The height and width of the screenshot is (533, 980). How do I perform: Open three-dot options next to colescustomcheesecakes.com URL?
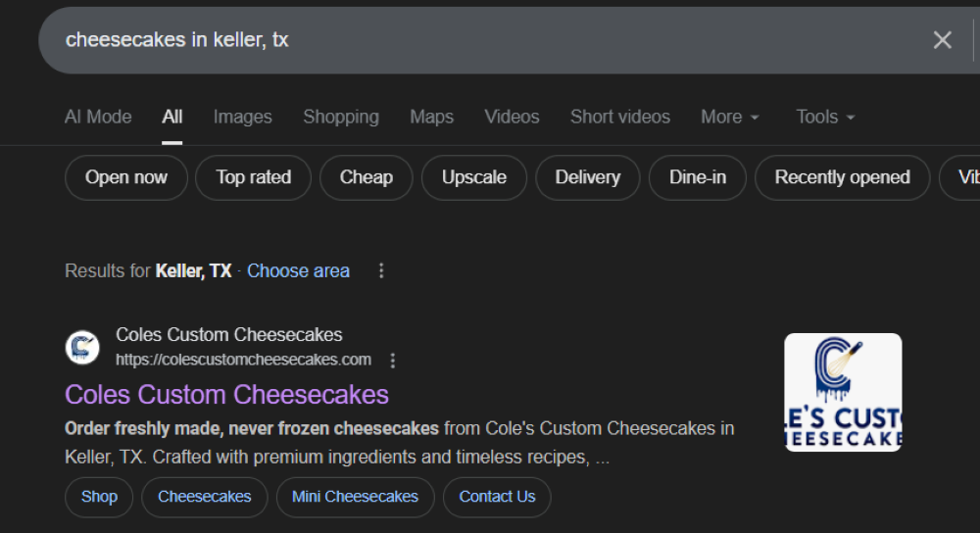pos(393,360)
